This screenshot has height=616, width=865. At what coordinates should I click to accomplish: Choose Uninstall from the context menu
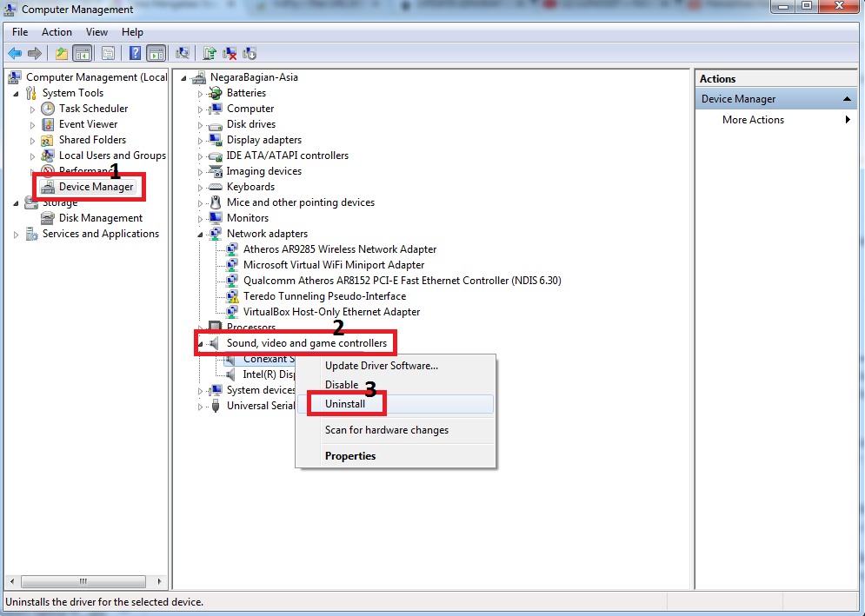[x=344, y=403]
